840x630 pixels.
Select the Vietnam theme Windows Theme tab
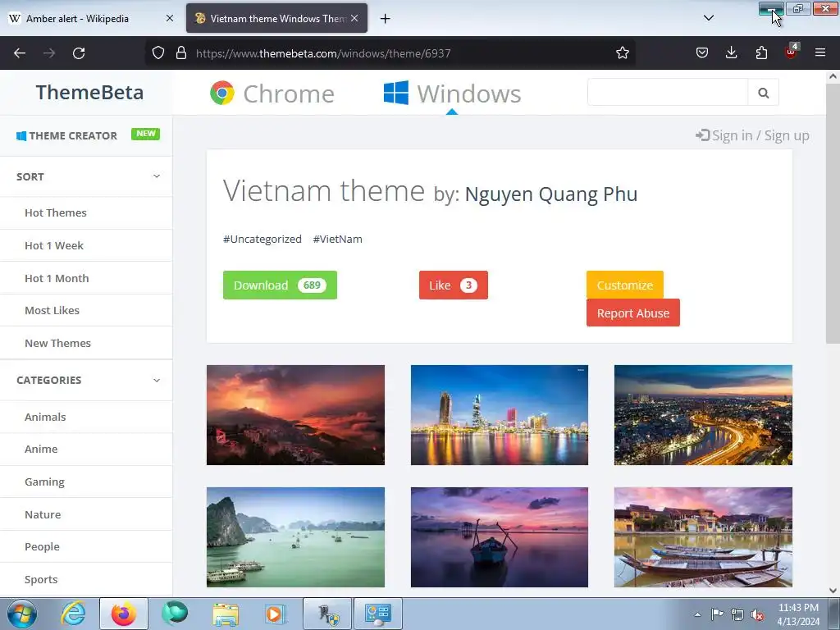pyautogui.click(x=277, y=18)
